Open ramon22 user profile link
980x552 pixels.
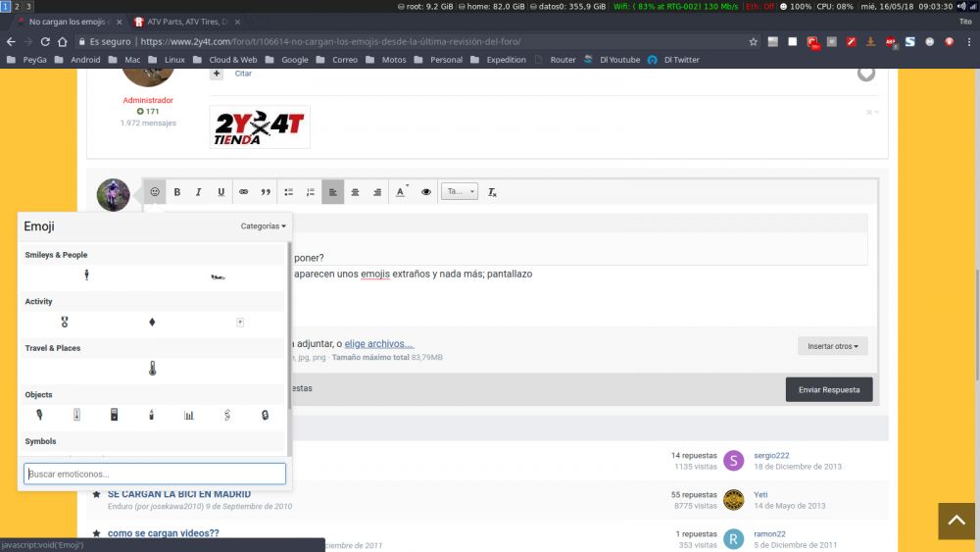point(769,534)
